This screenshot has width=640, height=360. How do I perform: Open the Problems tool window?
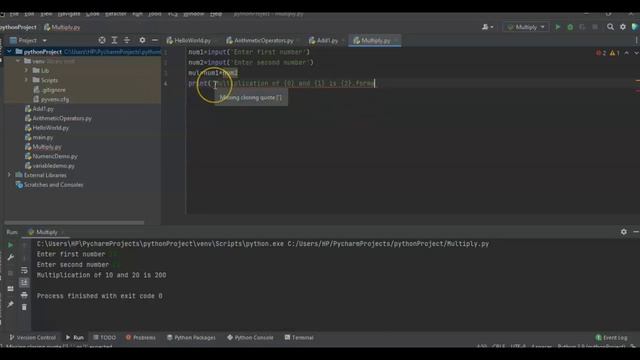[x=140, y=338]
